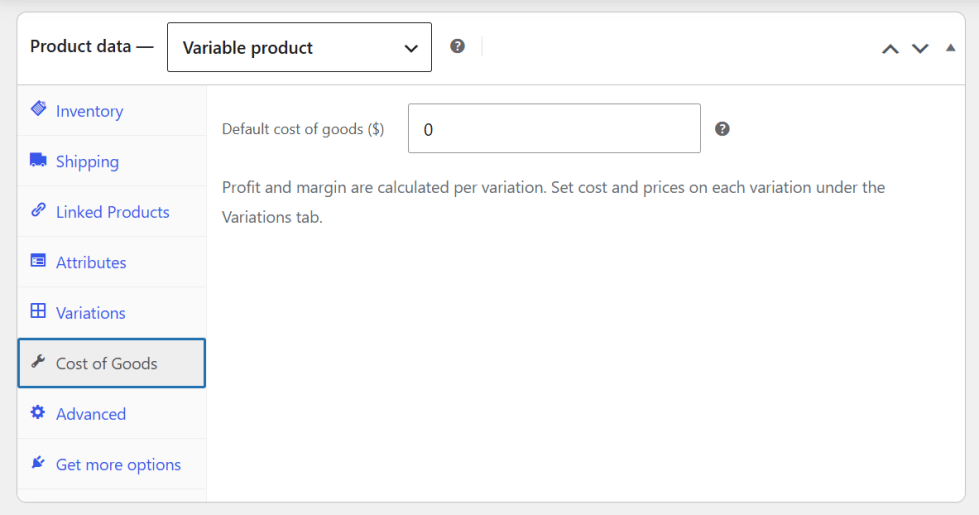Click the Profit and margin description text
Viewport: 979px width, 515px height.
(x=553, y=202)
